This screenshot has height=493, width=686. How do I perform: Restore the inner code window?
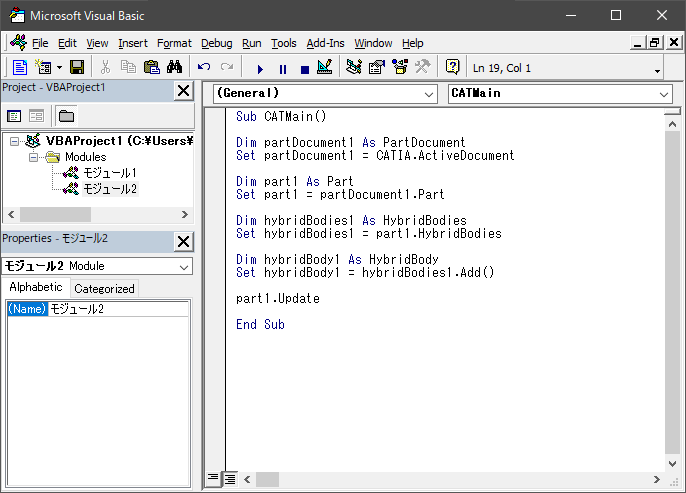click(x=655, y=43)
